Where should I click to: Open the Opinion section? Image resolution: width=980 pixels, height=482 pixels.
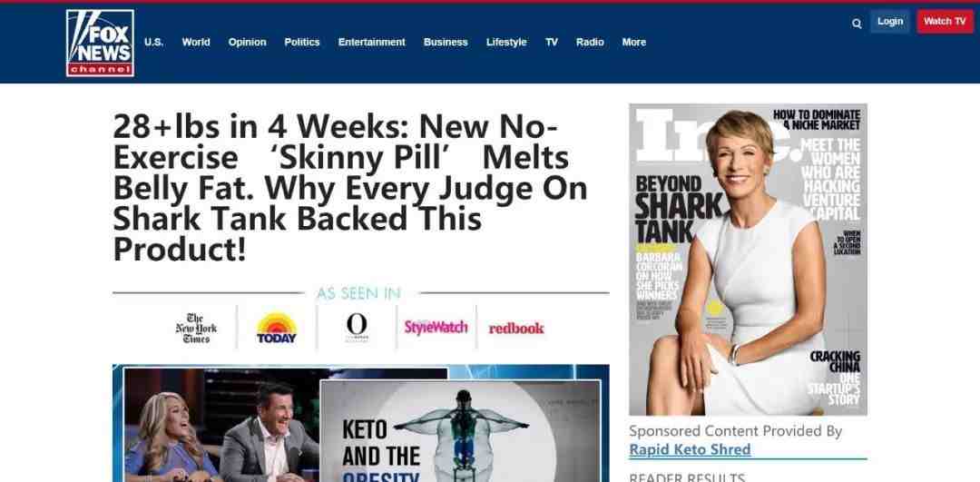248,42
